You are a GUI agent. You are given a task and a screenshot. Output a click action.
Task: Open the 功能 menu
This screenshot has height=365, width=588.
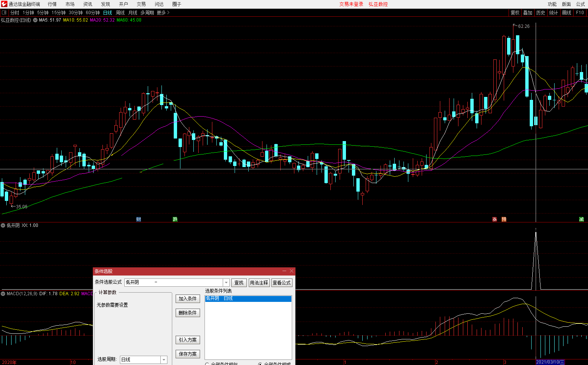pos(552,4)
